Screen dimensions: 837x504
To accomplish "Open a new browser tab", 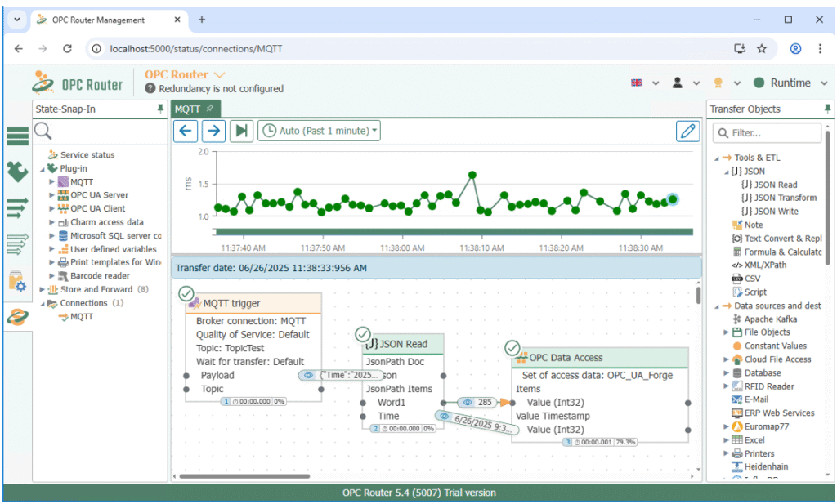I will point(202,20).
